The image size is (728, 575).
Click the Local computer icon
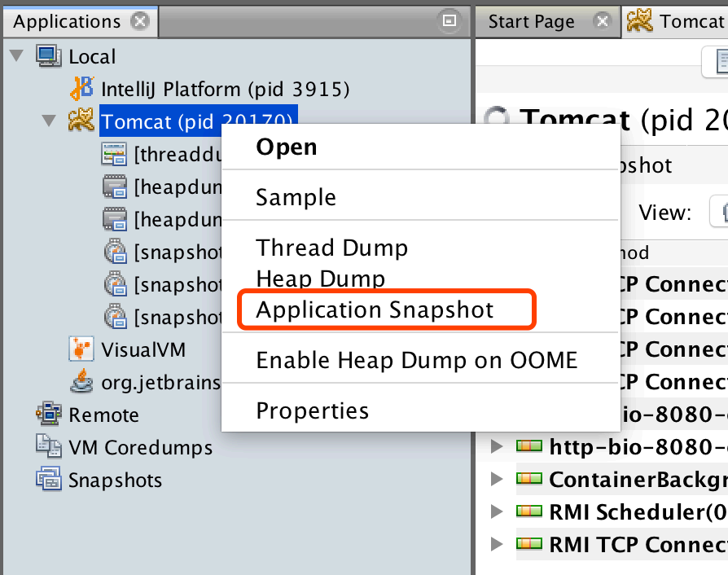click(x=49, y=56)
